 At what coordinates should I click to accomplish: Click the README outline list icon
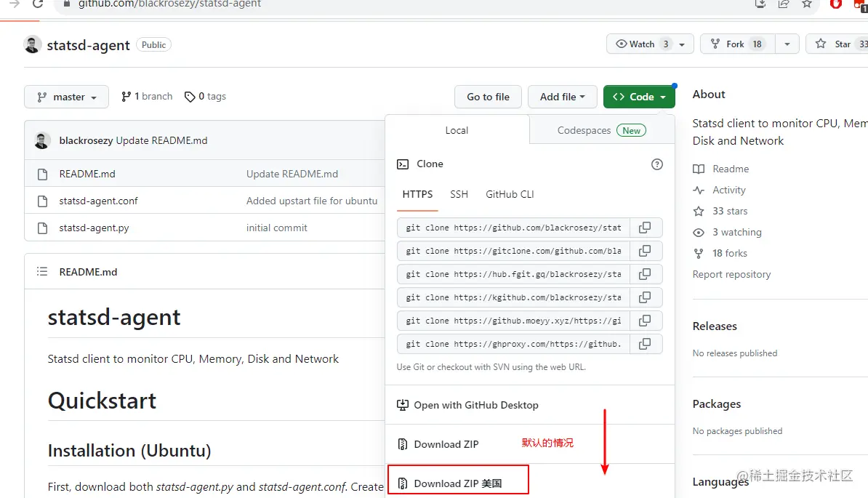point(42,272)
